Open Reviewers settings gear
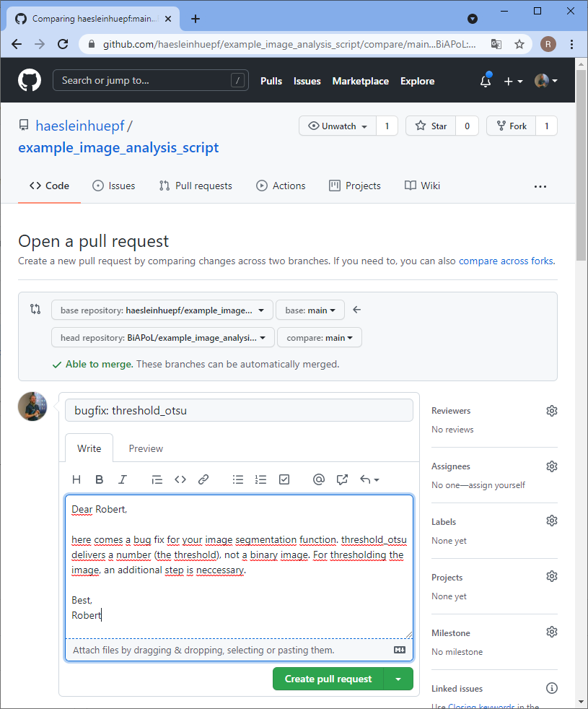Viewport: 588px width, 709px height. [x=552, y=411]
